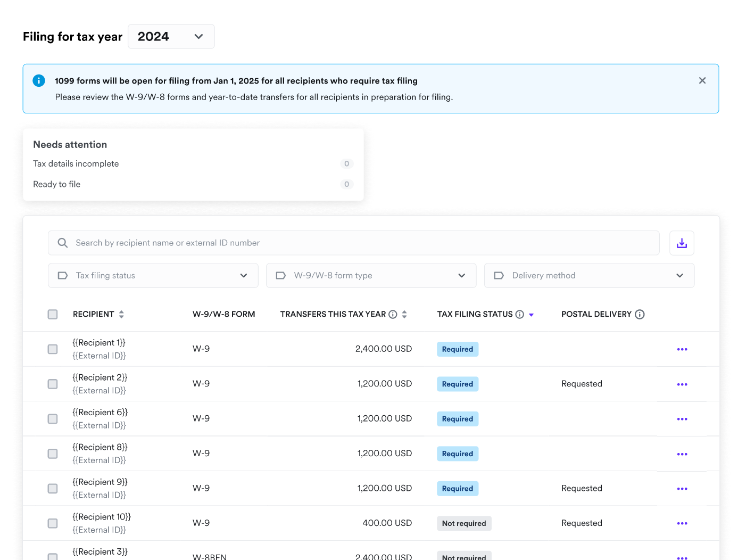Expand the Tax filing status filter
738x560 pixels.
(153, 276)
